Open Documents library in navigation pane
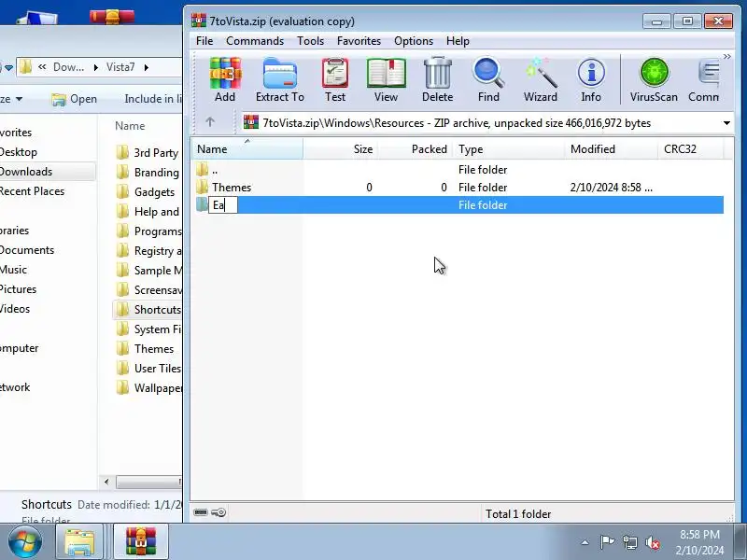Image resolution: width=747 pixels, height=560 pixels. [27, 250]
